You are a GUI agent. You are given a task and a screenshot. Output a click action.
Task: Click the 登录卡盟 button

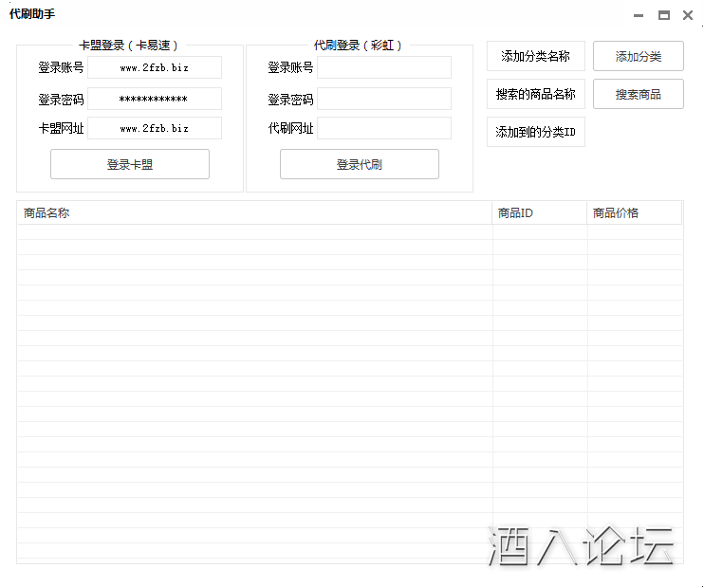[129, 164]
